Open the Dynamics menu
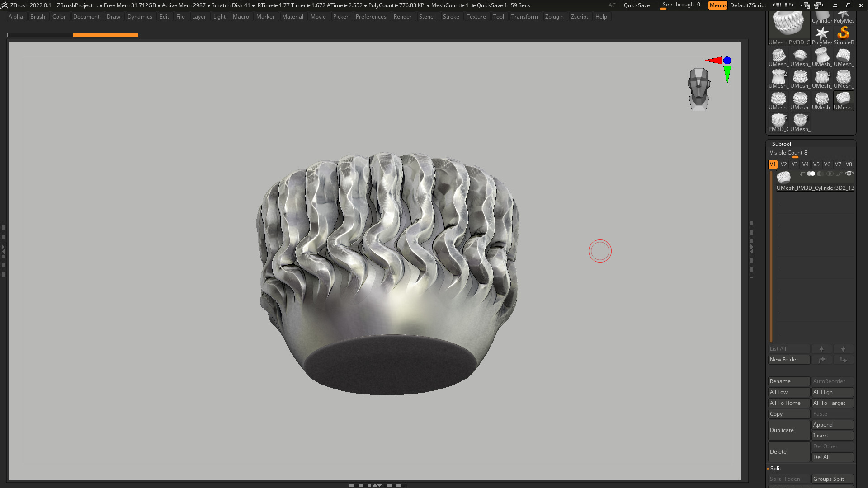The image size is (868, 488). [x=140, y=17]
